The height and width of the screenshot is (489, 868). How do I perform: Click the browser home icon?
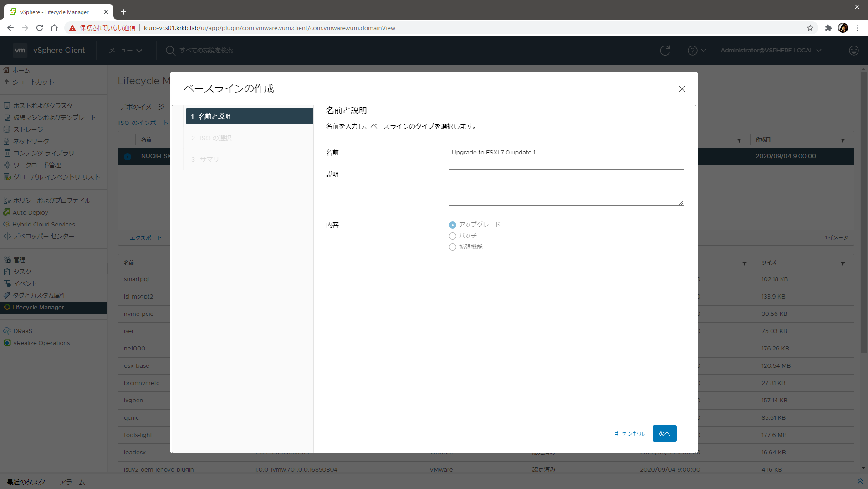coord(54,28)
